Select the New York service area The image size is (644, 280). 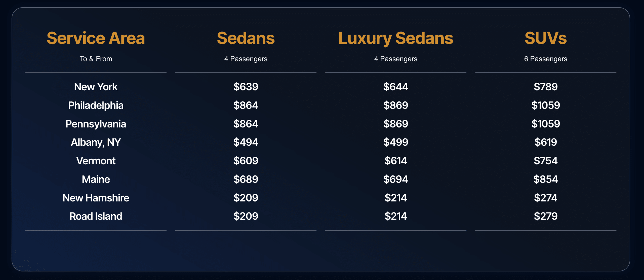(96, 87)
